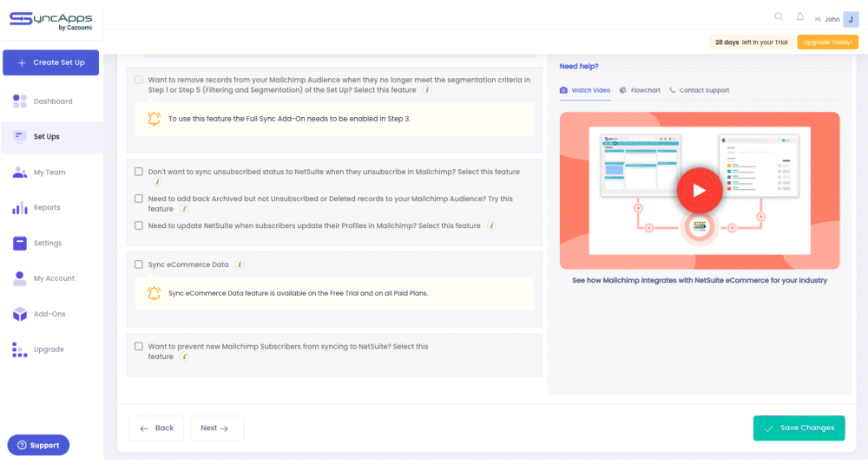The height and width of the screenshot is (470, 868).
Task: Click info icon for Archived records feature
Action: click(184, 209)
